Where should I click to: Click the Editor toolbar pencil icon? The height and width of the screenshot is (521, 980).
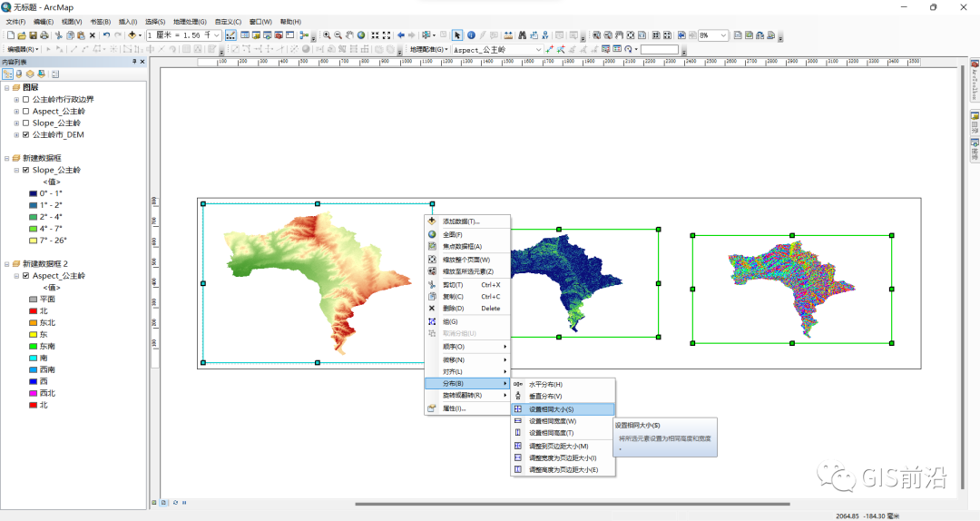point(230,35)
